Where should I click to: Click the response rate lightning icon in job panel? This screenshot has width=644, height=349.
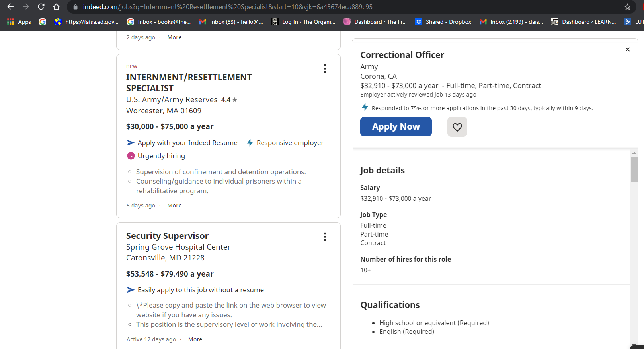[x=365, y=107]
